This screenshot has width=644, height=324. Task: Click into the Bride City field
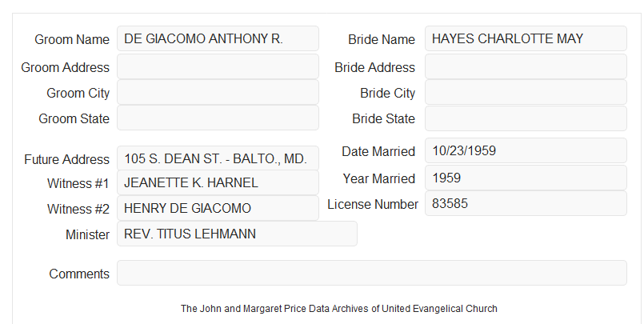coord(526,92)
